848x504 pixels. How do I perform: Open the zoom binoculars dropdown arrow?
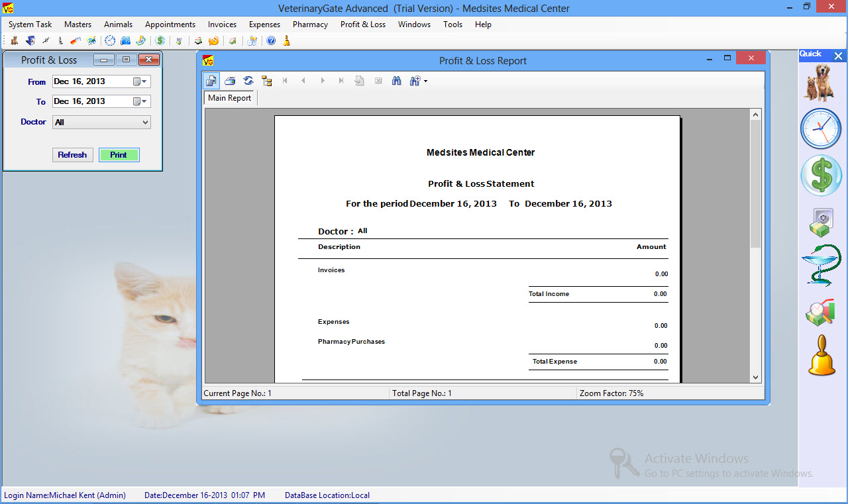point(425,81)
